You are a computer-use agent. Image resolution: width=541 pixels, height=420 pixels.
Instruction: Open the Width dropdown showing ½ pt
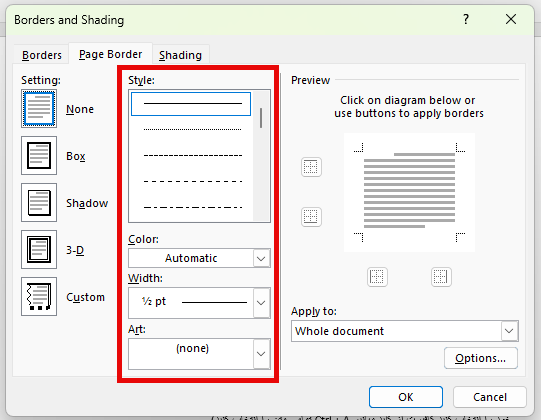[x=199, y=303]
